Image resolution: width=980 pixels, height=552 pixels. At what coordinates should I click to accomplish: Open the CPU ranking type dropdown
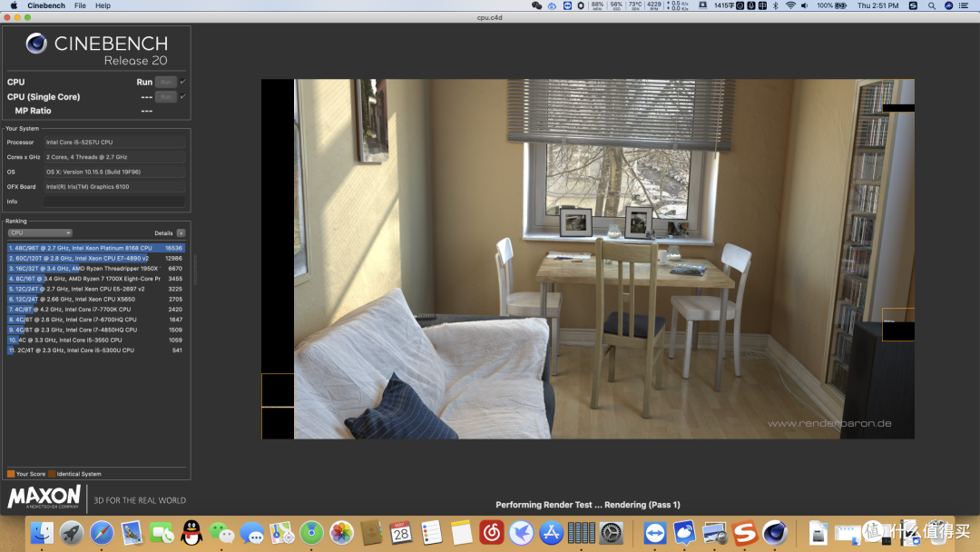(x=40, y=232)
